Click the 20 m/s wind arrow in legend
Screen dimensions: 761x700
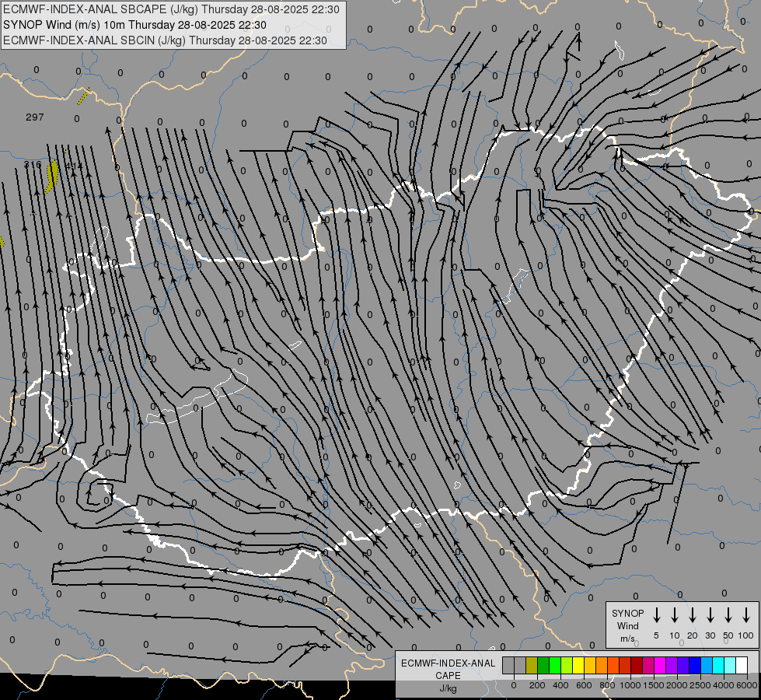[692, 615]
